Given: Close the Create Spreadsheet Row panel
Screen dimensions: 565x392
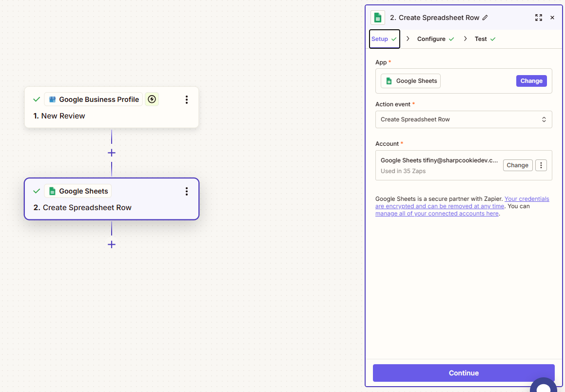Looking at the screenshot, I should pos(552,18).
